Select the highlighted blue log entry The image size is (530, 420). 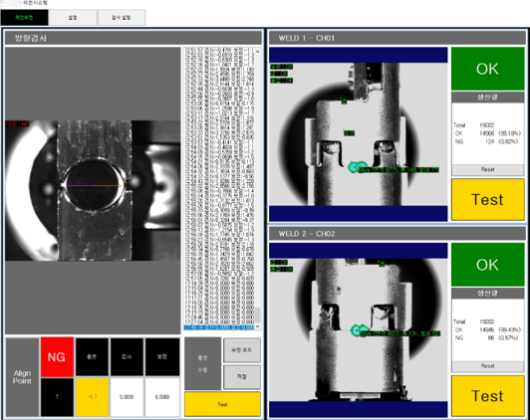click(x=219, y=327)
